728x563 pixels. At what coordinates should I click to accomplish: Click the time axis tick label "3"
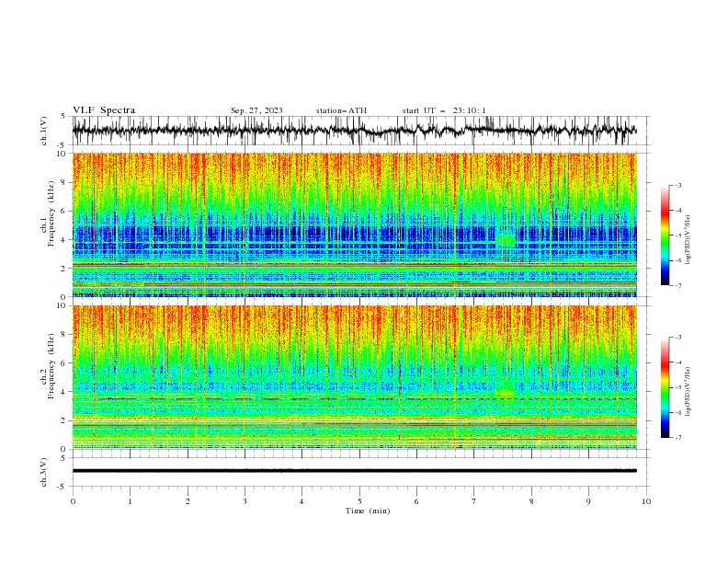(x=245, y=501)
